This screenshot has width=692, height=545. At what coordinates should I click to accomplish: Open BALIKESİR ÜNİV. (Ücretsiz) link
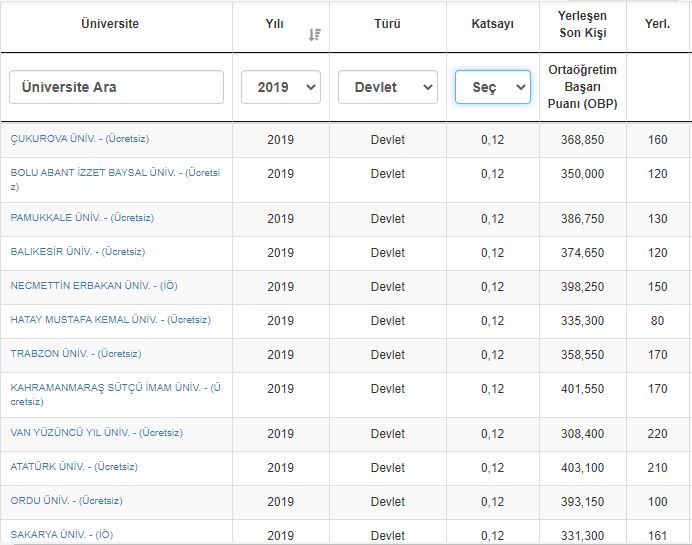click(x=78, y=252)
